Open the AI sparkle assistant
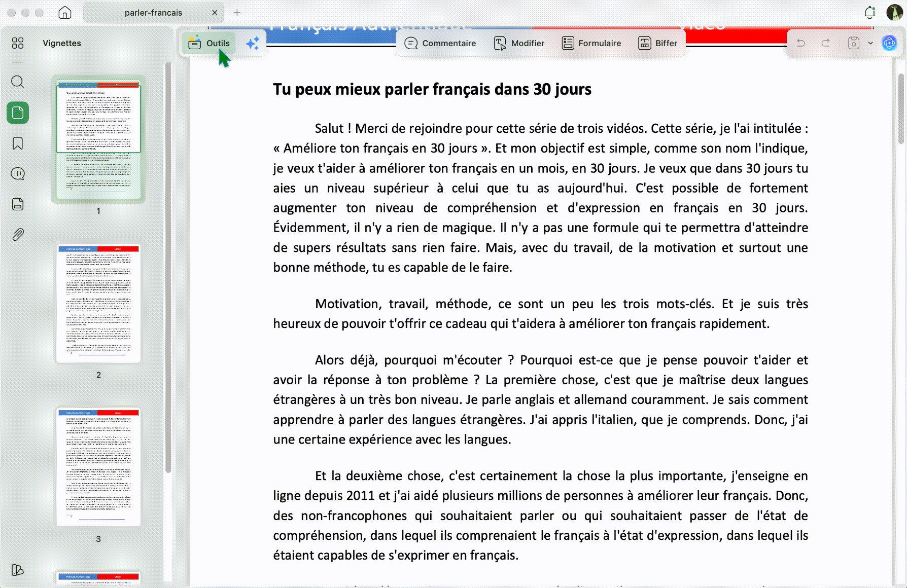The image size is (907, 588). click(x=253, y=43)
